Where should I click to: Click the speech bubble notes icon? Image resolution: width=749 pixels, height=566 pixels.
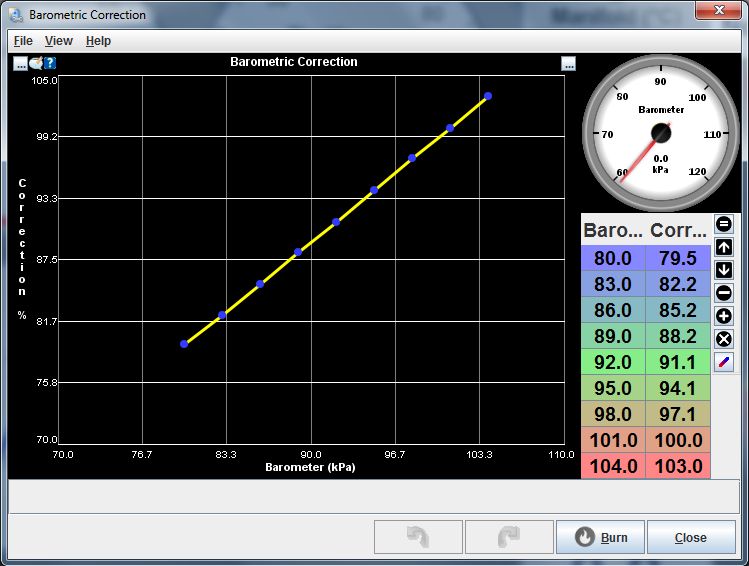(x=36, y=63)
